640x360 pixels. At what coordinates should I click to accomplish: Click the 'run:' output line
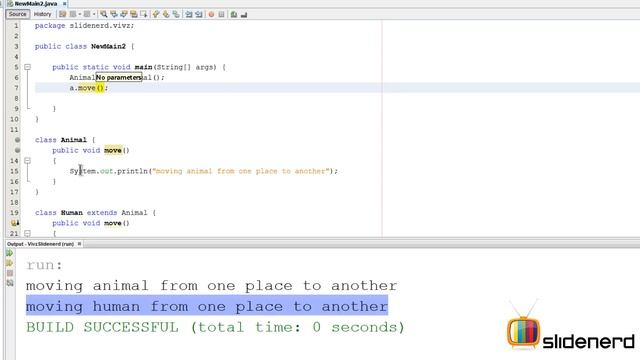[44, 265]
